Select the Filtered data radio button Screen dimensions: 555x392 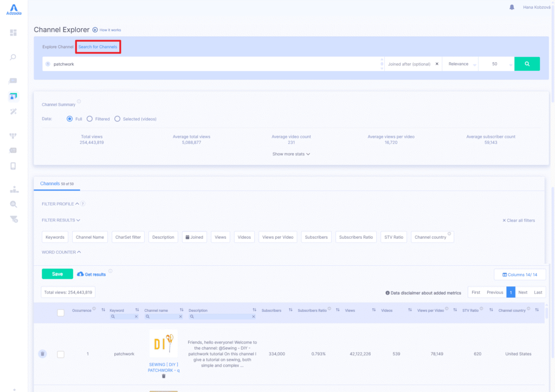tap(90, 119)
